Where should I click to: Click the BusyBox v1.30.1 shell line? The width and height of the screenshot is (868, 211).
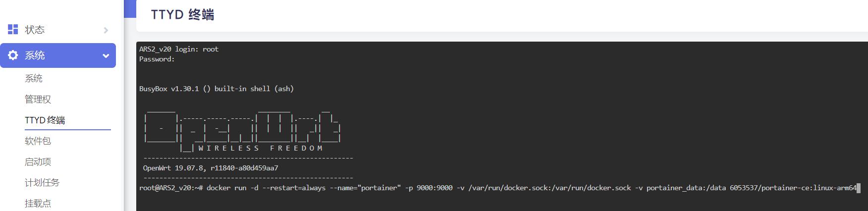coord(217,89)
